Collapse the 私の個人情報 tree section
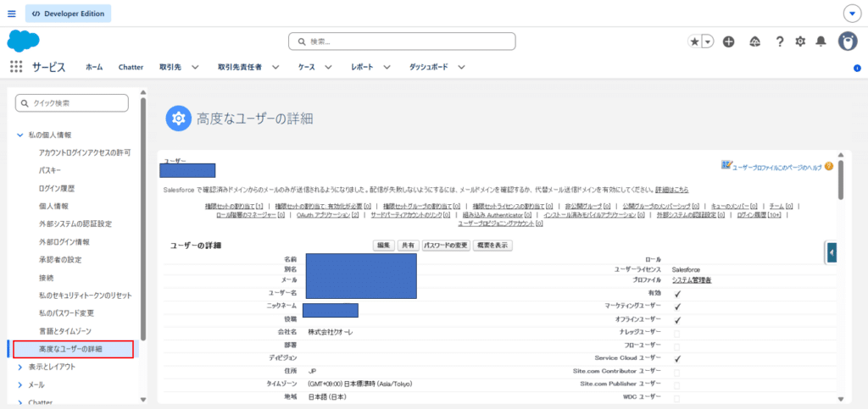Screen dimensions: 868x409 point(20,135)
